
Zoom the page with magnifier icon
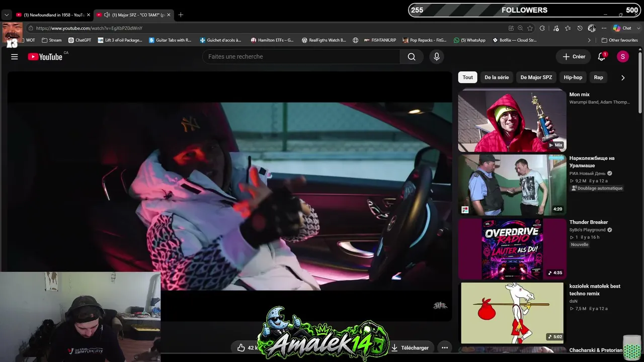point(520,28)
